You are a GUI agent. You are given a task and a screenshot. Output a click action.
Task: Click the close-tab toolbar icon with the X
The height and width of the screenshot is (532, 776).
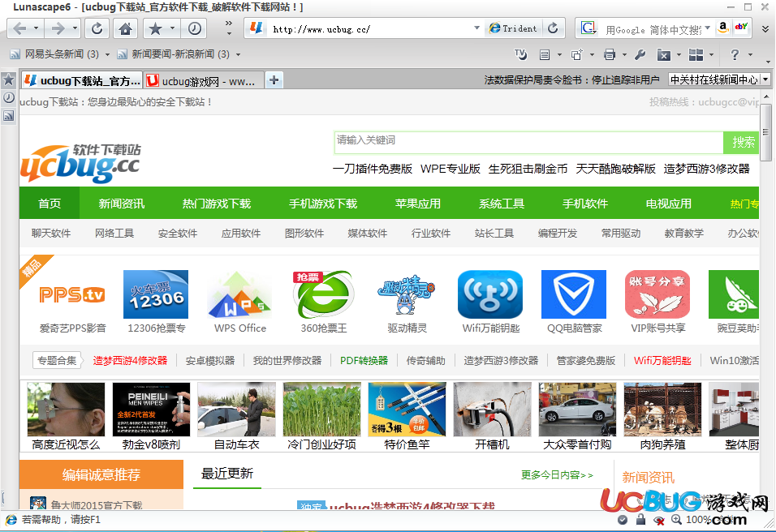[x=664, y=54]
